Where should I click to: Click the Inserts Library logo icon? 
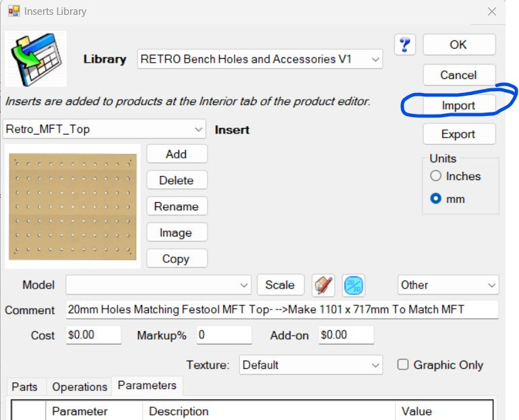[x=36, y=59]
